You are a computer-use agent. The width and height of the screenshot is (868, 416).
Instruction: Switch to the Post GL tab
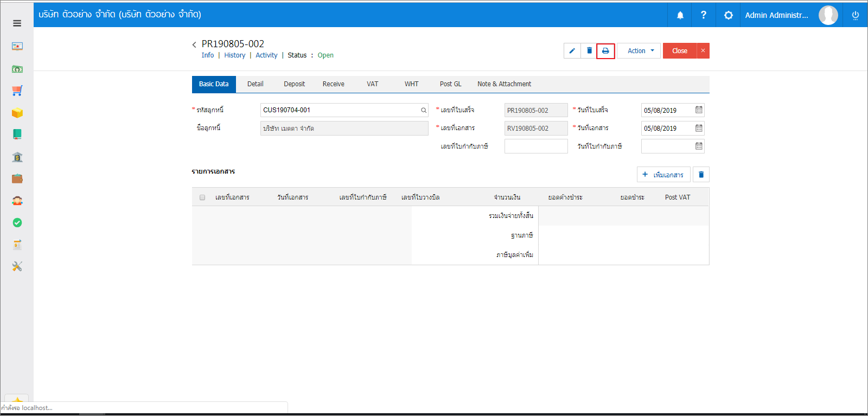[450, 84]
